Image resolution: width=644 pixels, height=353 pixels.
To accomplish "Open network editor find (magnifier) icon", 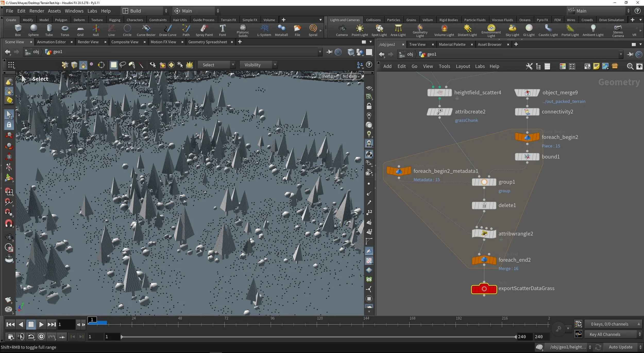I will [630, 66].
